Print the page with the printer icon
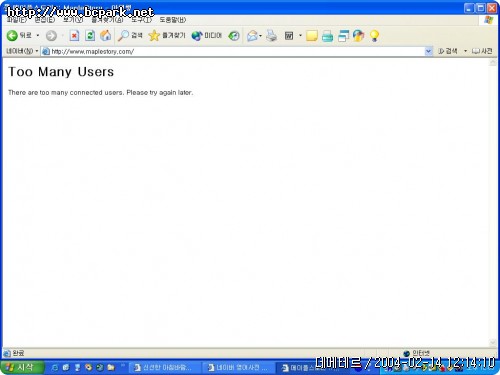Screen dimensions: 500x375 pos(271,36)
